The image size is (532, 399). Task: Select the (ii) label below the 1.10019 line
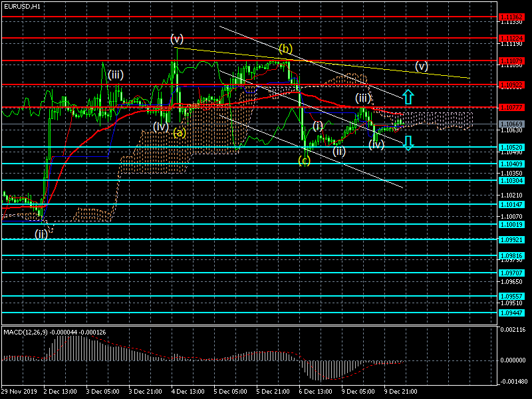coord(41,234)
